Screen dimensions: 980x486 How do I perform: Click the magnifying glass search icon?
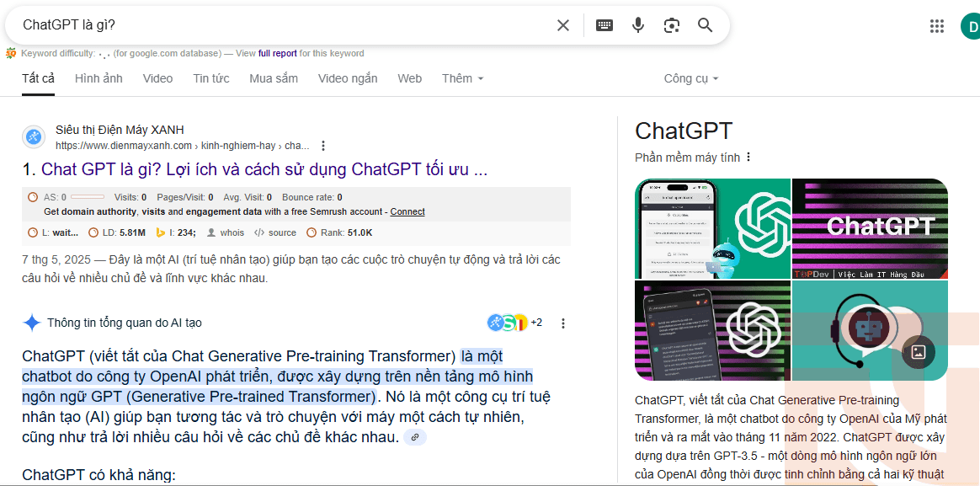(705, 25)
